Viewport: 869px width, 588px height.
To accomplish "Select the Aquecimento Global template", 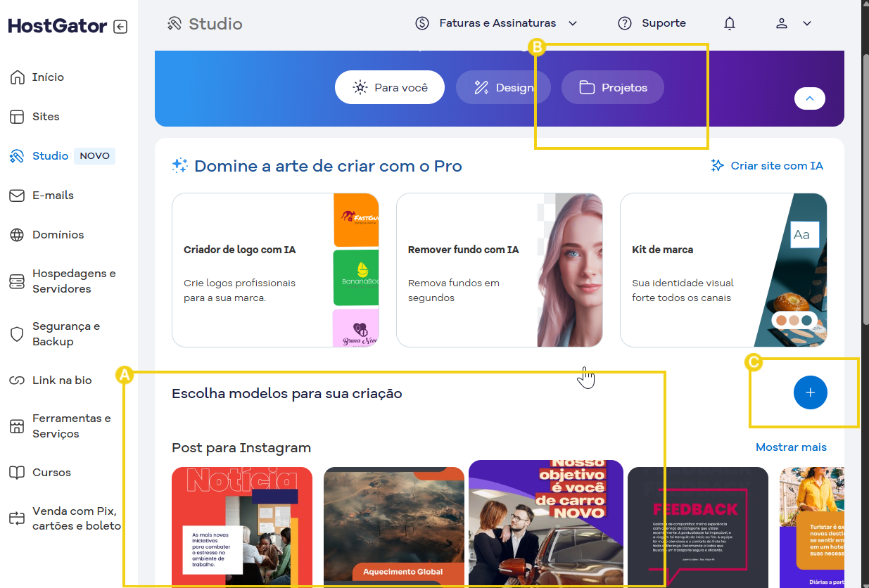I will pyautogui.click(x=394, y=527).
